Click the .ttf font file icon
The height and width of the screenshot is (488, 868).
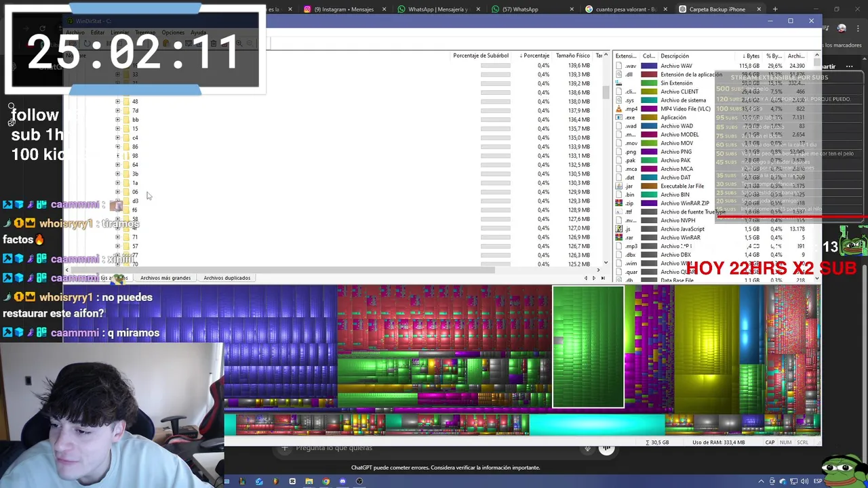pos(619,211)
